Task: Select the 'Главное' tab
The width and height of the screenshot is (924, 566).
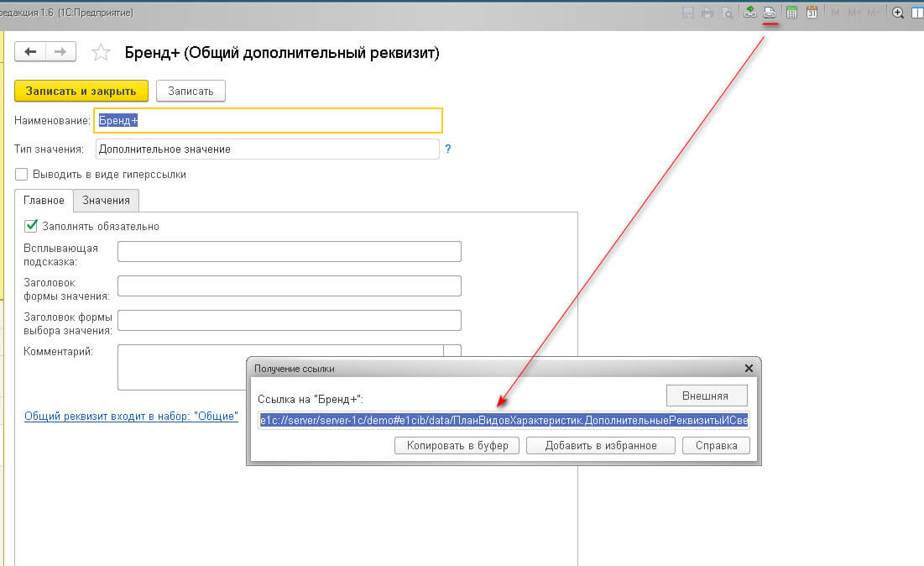Action: 44,200
